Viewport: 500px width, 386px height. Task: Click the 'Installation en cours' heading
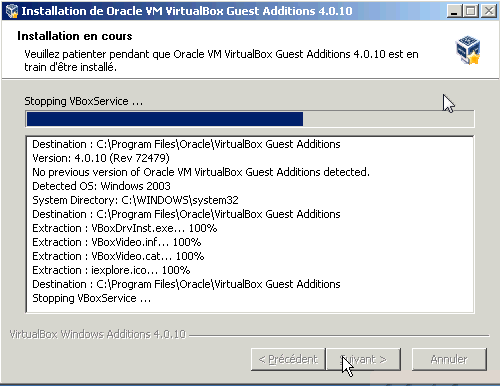click(75, 36)
